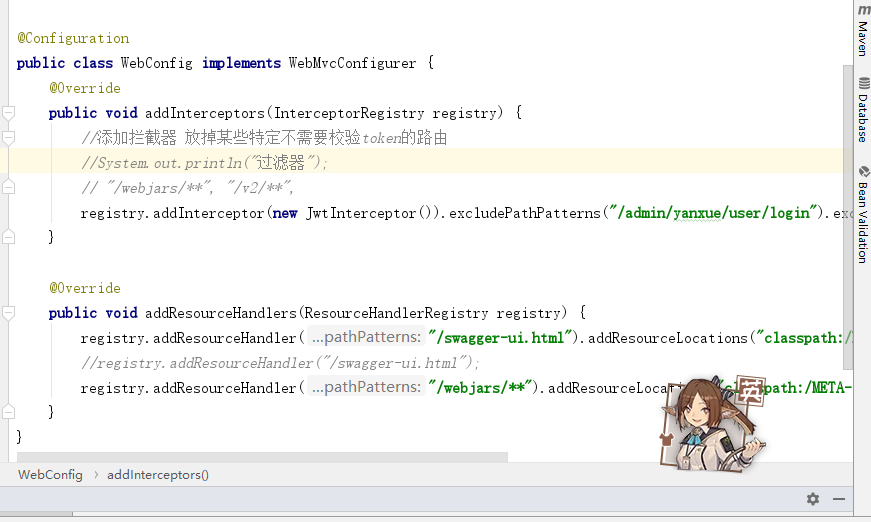Screen dimensions: 871x522
Task: Click the Database cylinder icon in sidebar
Action: [864, 83]
